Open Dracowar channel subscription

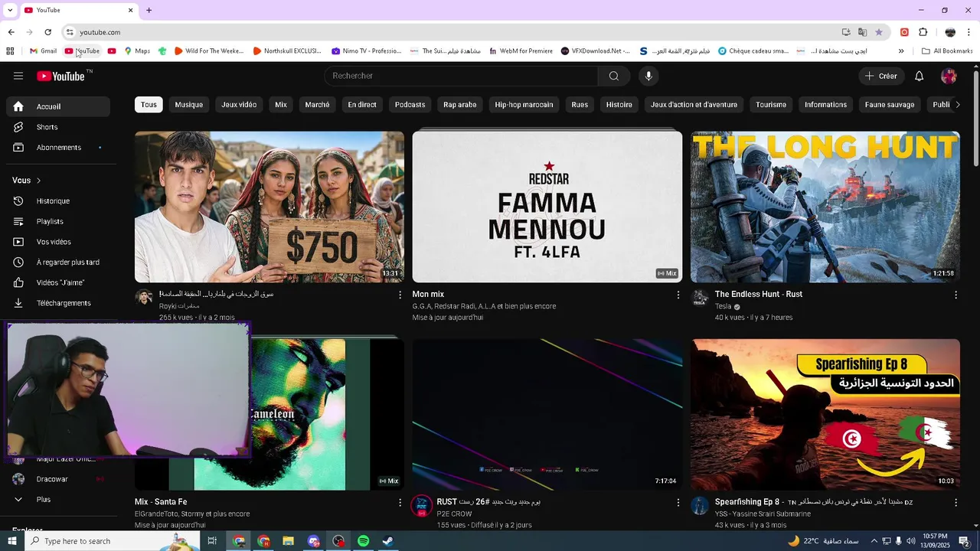click(x=58, y=479)
